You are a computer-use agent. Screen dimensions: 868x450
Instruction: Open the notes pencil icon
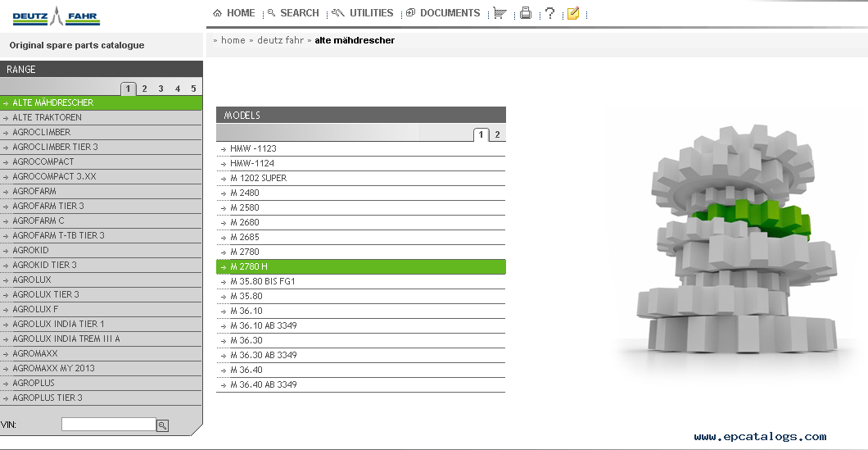573,13
